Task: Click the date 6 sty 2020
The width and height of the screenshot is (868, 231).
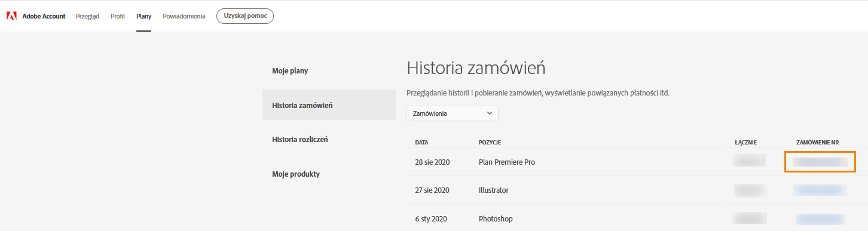Action: coord(430,219)
